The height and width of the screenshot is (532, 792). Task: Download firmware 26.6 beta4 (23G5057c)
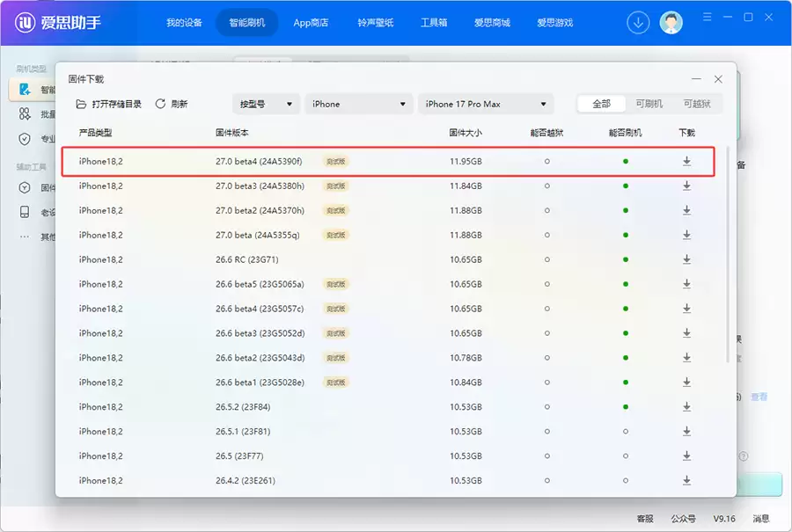coord(686,309)
